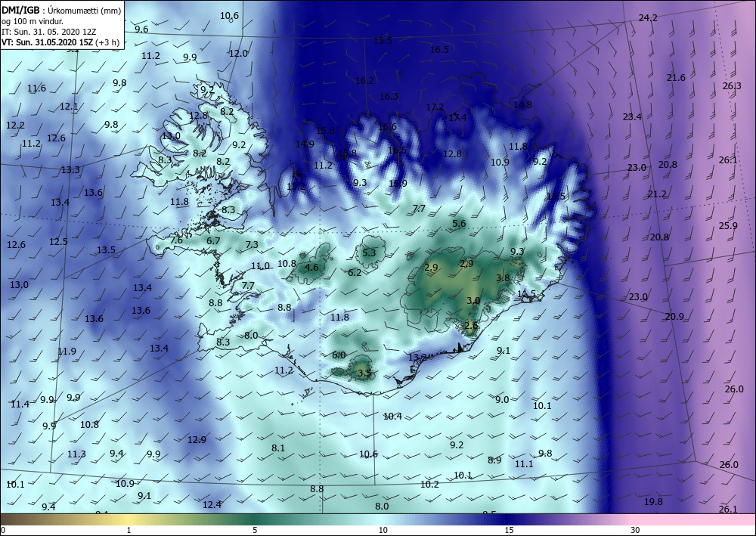Click the 12.1 value on the map
Screen dimensions: 756x536
point(69,107)
